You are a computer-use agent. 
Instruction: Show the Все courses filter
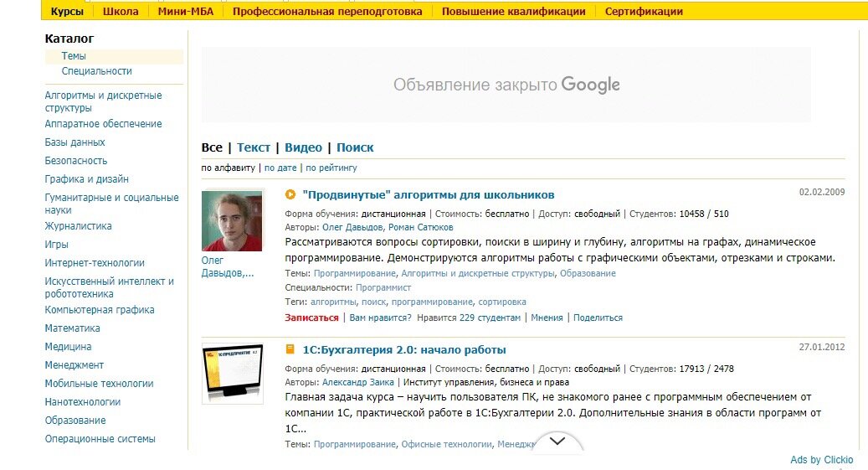pos(212,147)
